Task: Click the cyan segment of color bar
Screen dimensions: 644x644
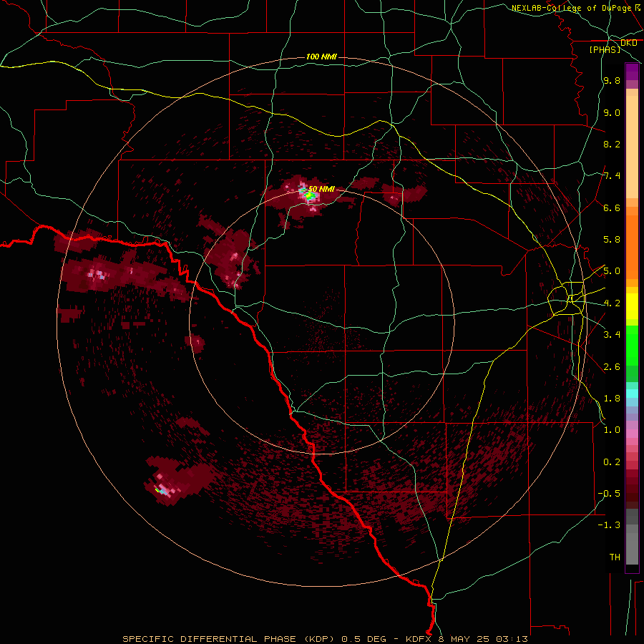Action: [632, 394]
